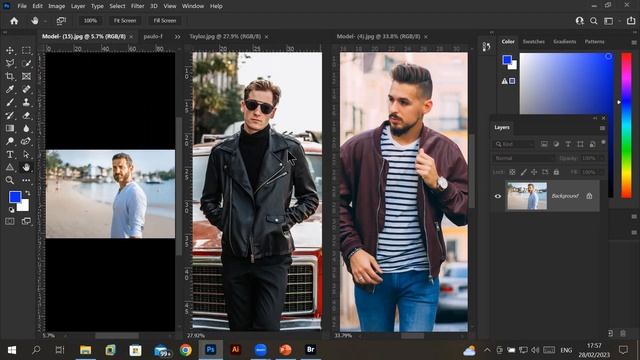Select the Move tool

click(x=10, y=50)
